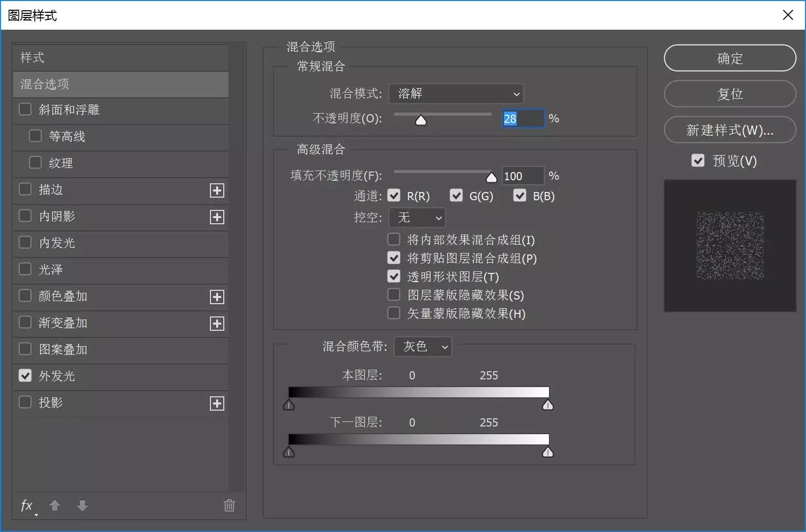Click the 确定 button
Viewport: 806px width, 532px height.
coord(730,58)
